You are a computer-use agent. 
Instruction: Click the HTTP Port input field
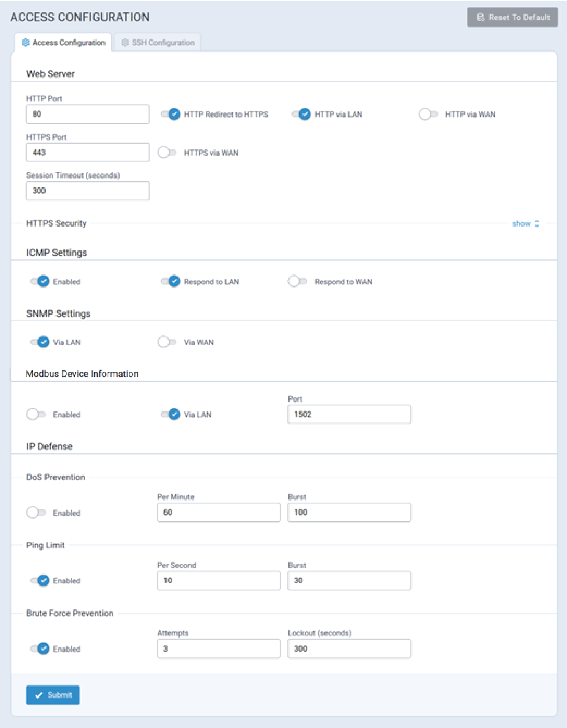[x=88, y=114]
